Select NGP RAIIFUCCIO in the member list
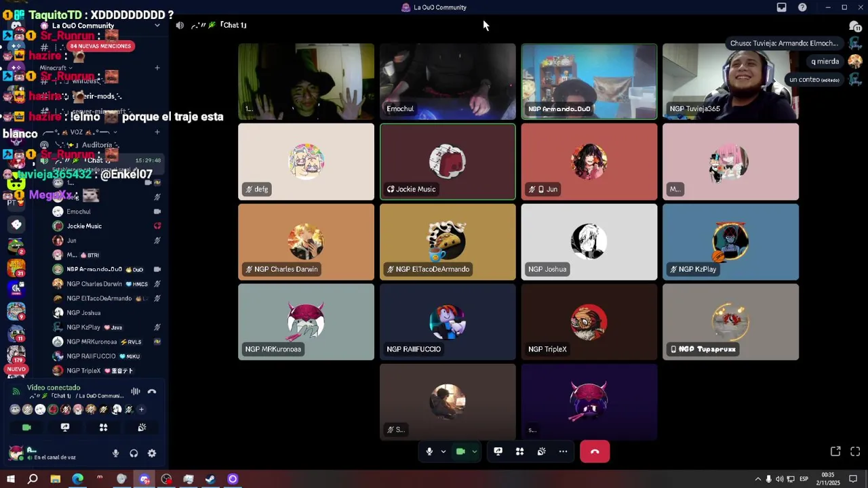The width and height of the screenshot is (868, 488). pos(106,356)
